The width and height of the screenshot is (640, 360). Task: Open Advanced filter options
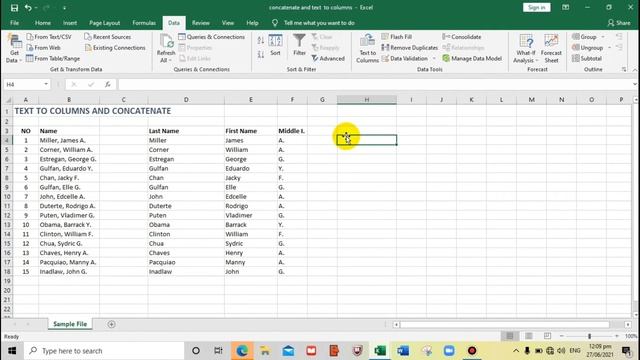[328, 58]
